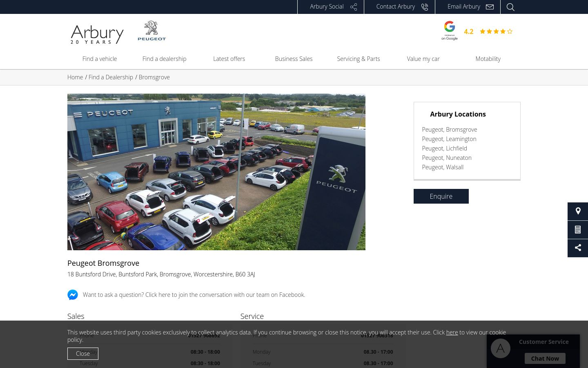Close the cookie notice
The height and width of the screenshot is (368, 588).
(x=83, y=354)
